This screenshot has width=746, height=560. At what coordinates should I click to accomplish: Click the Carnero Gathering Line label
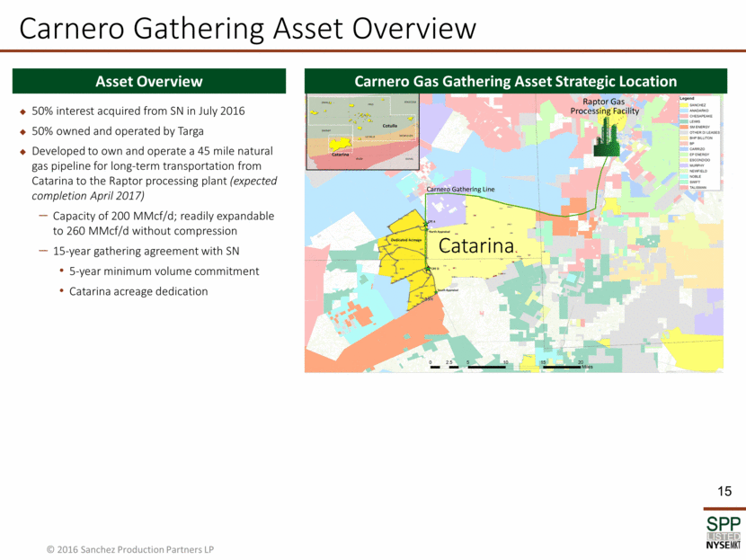[460, 190]
